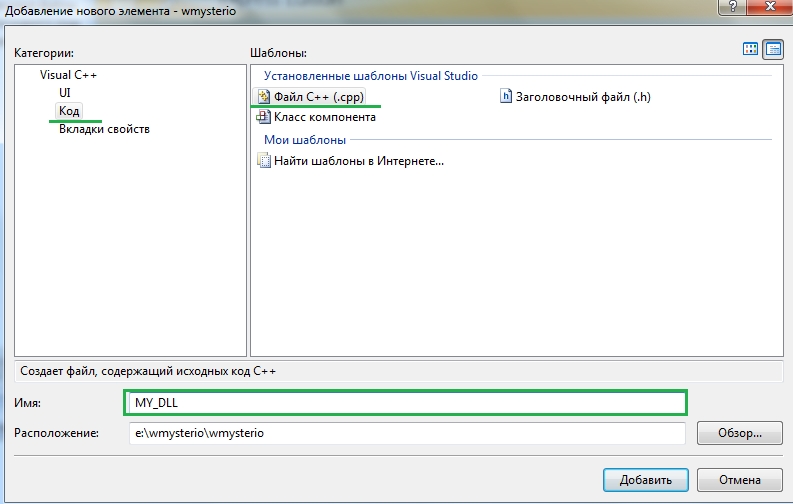
Task: Select the UI category in tree
Action: click(65, 93)
